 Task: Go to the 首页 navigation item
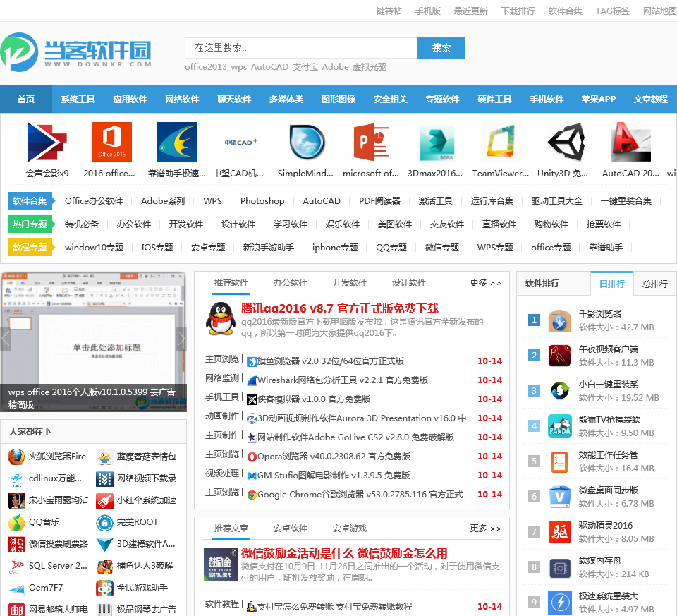pyautogui.click(x=26, y=99)
